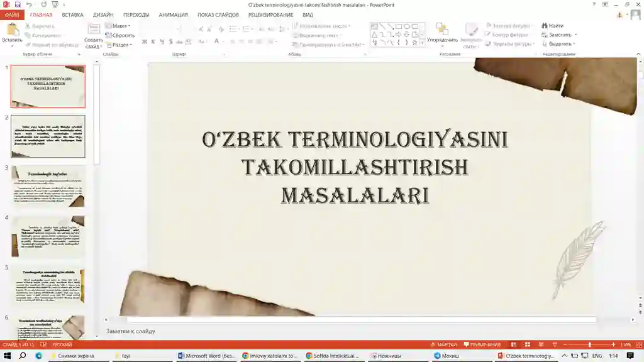Open the Выделить selection dropdown
This screenshot has width=644, height=362.
560,44
